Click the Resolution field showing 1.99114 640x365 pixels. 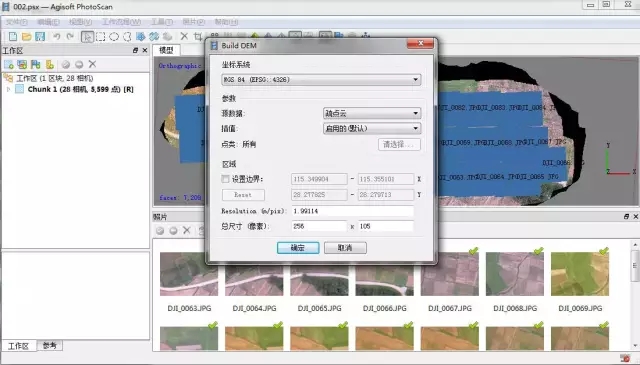click(x=352, y=211)
